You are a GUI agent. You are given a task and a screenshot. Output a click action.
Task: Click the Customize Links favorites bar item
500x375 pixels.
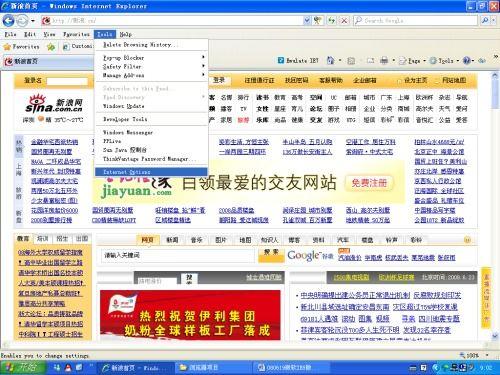(x=79, y=46)
